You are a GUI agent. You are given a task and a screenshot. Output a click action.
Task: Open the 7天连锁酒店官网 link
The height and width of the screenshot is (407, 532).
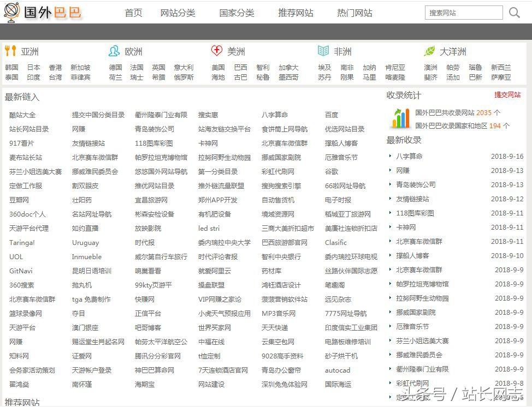click(223, 370)
